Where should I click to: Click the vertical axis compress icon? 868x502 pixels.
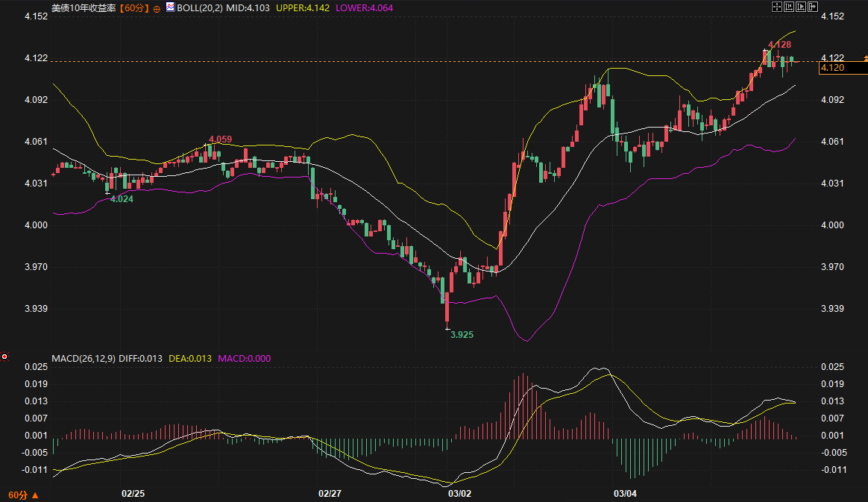coord(789,7)
